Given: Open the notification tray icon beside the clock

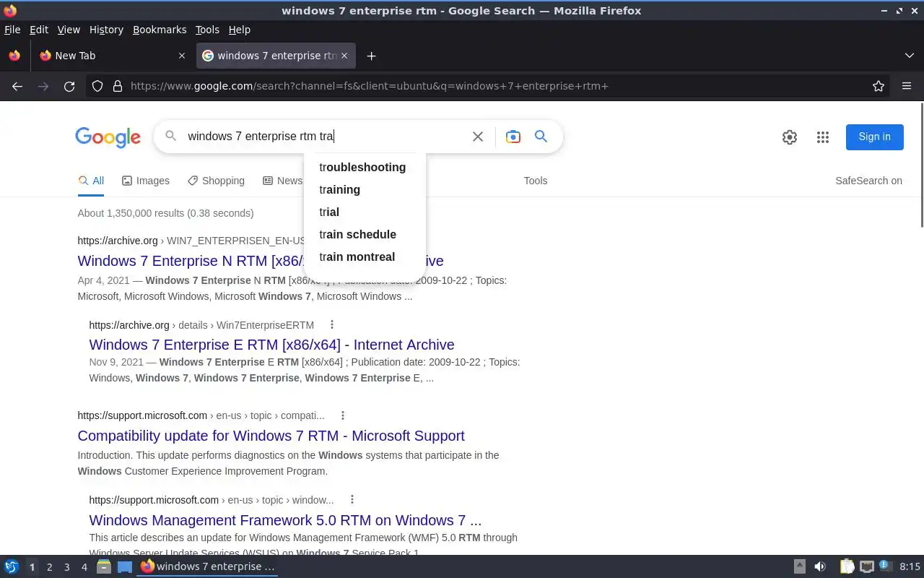Looking at the screenshot, I should pos(886,566).
